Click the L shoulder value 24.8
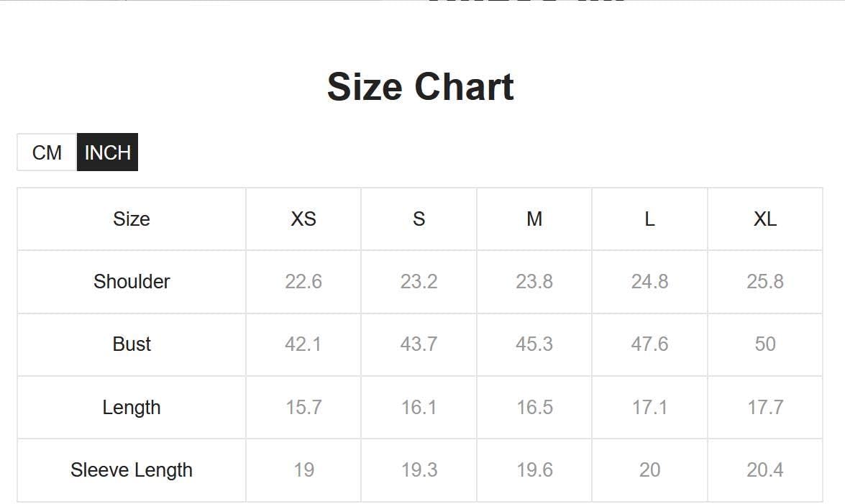845x504 pixels. tap(649, 281)
